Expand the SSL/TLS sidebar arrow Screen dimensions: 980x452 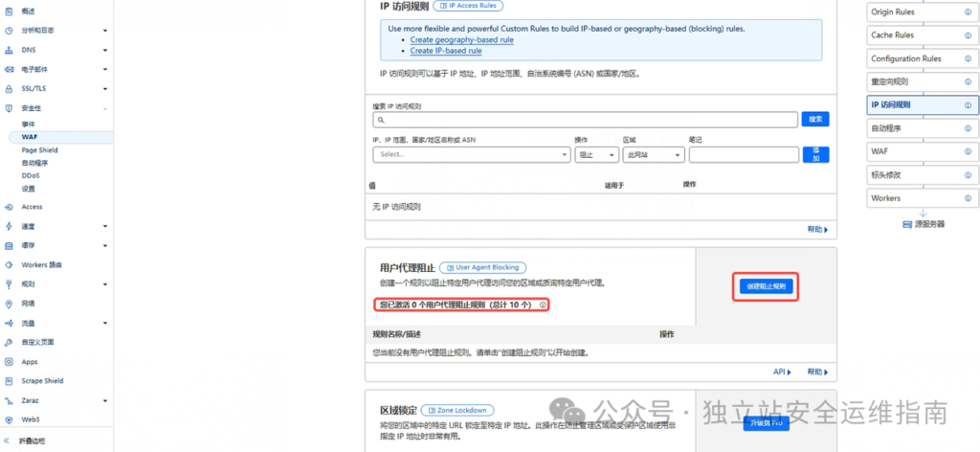105,89
